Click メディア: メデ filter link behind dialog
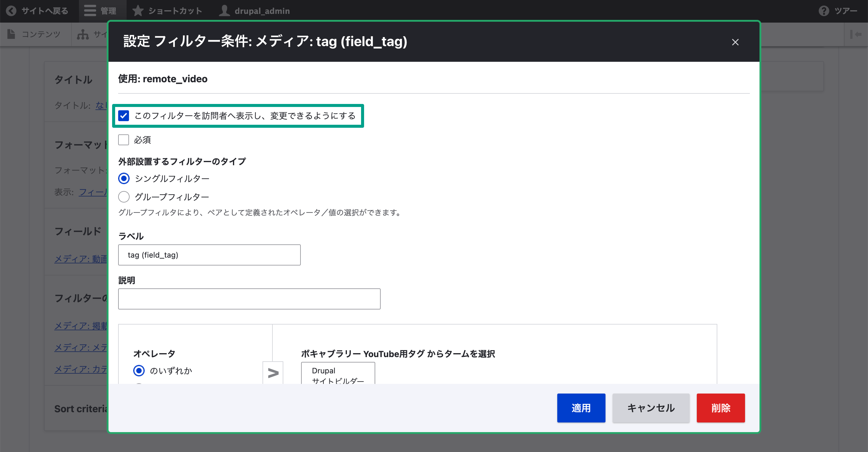868x452 pixels. [x=81, y=347]
